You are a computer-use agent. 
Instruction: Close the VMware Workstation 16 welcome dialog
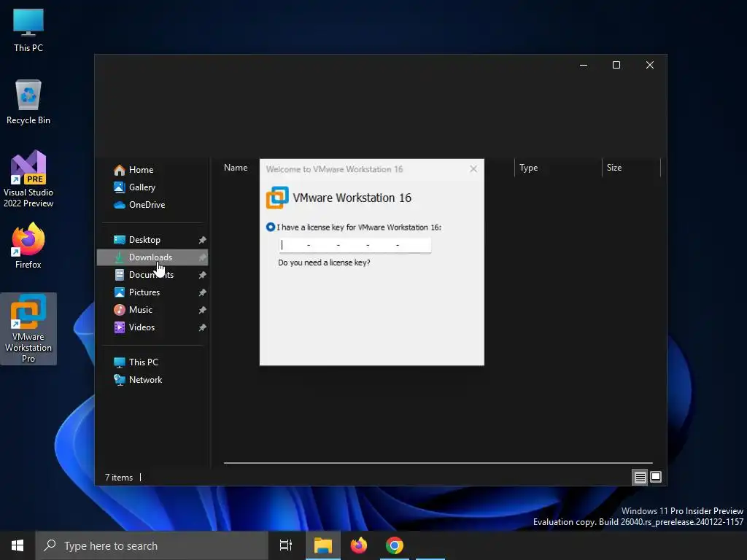point(473,169)
